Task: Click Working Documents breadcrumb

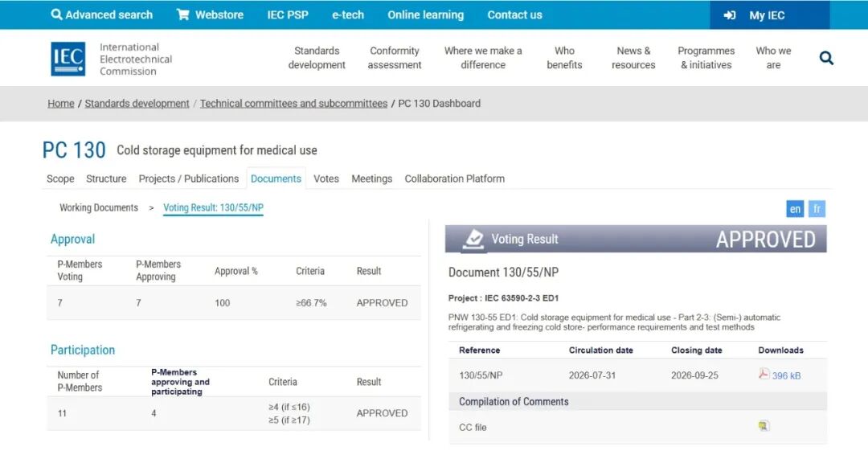Action: click(x=99, y=207)
